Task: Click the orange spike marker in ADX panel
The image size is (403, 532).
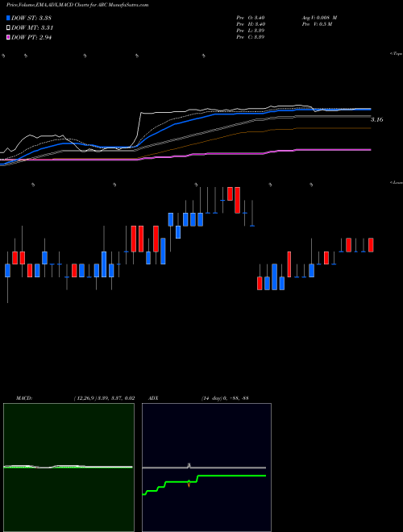Action: pos(189,483)
